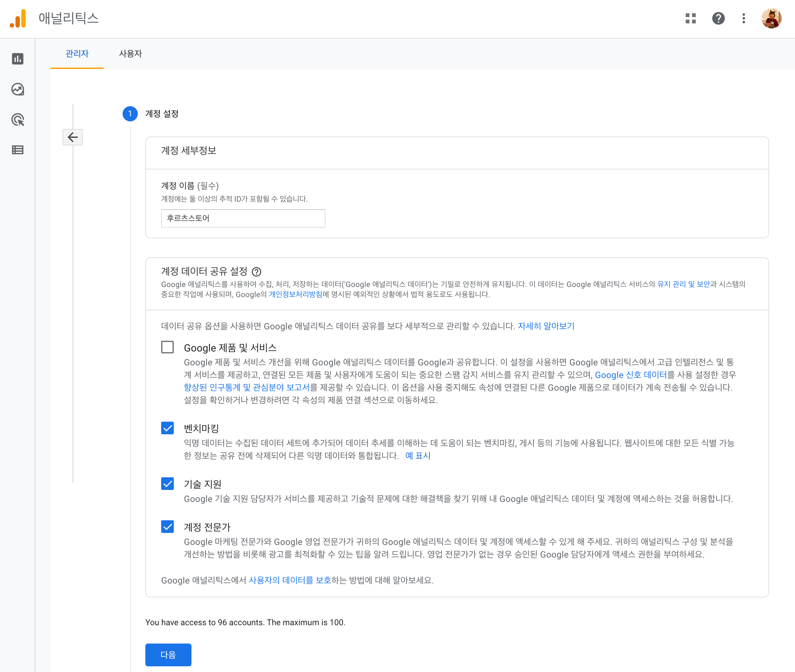Uncheck the 벤치마킹 checkbox

[x=167, y=428]
